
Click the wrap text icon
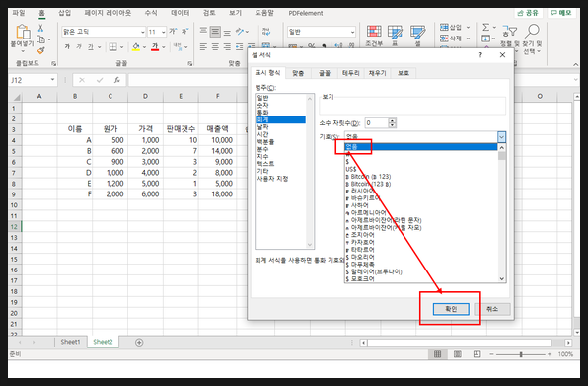coord(265,32)
